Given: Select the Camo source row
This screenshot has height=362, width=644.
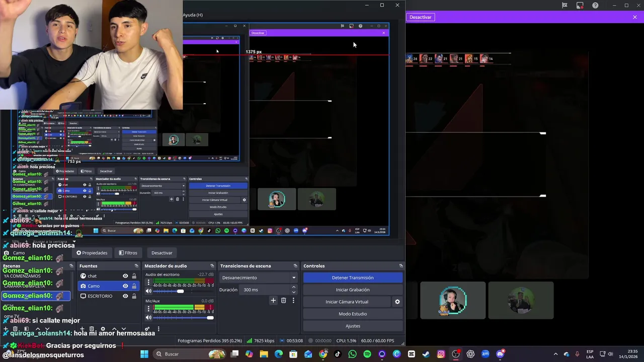Looking at the screenshot, I should [x=108, y=286].
